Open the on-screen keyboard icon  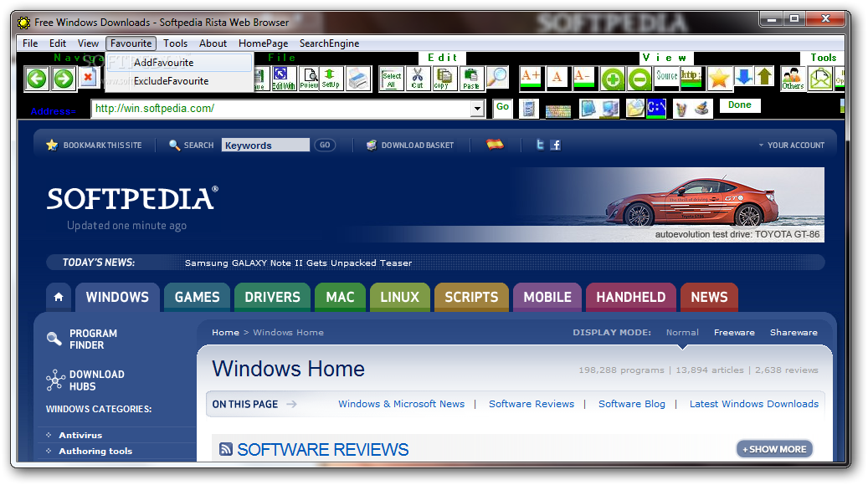(558, 112)
